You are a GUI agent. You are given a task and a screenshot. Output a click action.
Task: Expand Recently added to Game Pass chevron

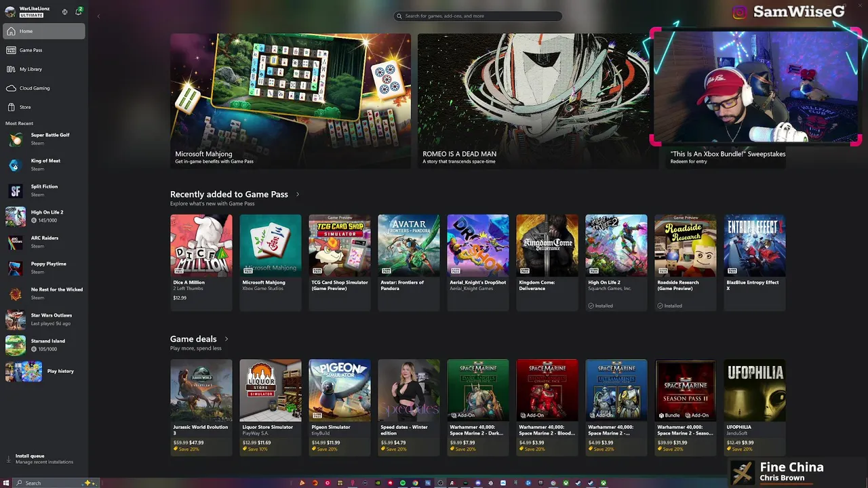(297, 195)
